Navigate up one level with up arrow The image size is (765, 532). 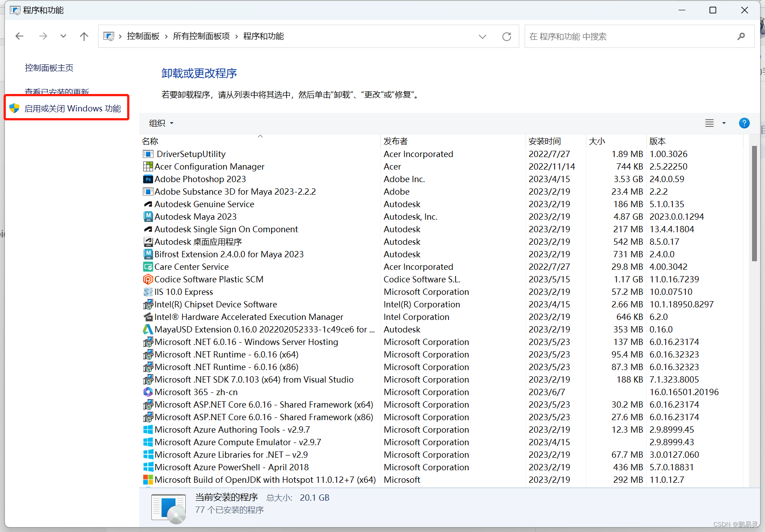84,37
